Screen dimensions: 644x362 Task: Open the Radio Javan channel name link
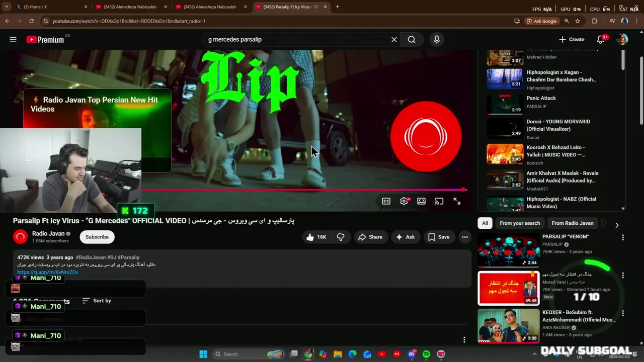click(x=48, y=233)
